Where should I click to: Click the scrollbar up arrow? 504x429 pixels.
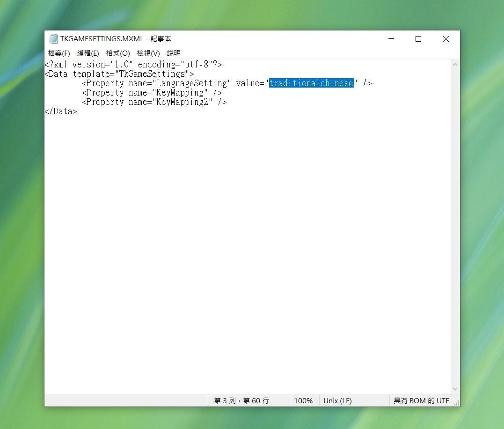(x=455, y=65)
